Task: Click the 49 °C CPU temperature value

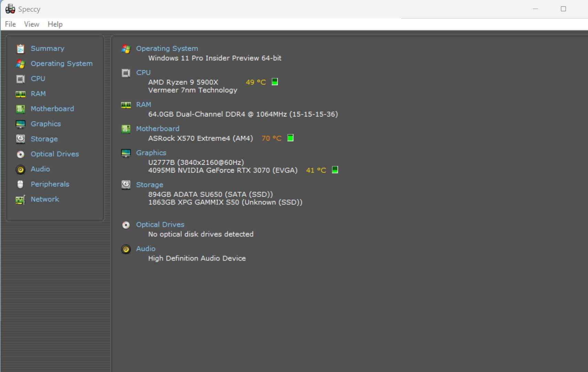Action: pyautogui.click(x=256, y=82)
